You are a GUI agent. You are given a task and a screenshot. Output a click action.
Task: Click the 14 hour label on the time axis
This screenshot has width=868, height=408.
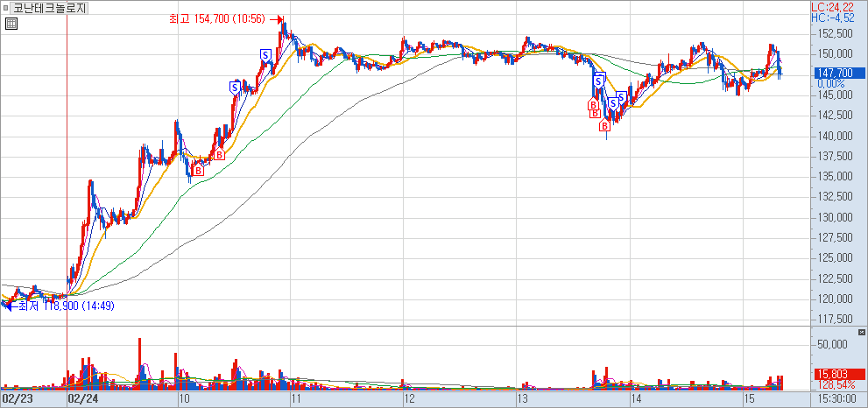[636, 399]
